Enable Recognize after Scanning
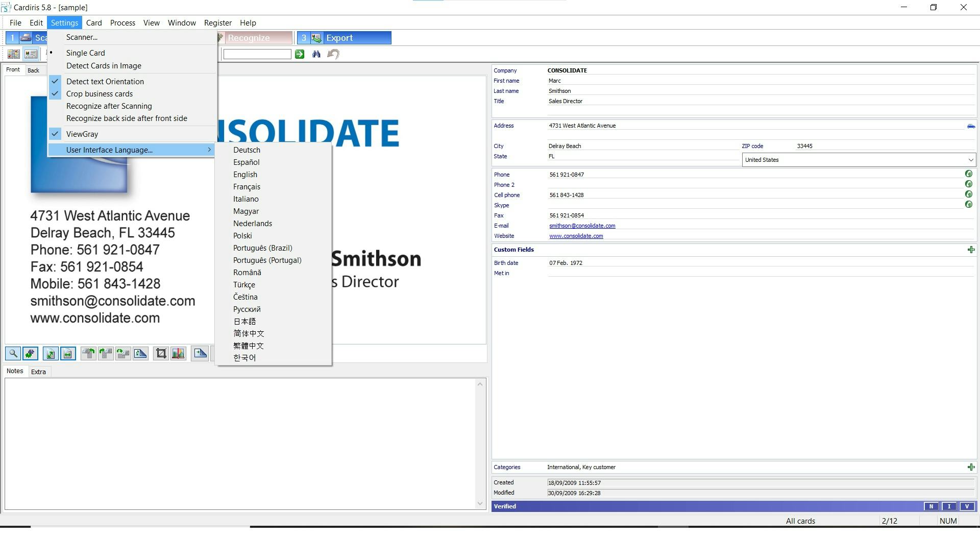The height and width of the screenshot is (538, 980). (132, 106)
